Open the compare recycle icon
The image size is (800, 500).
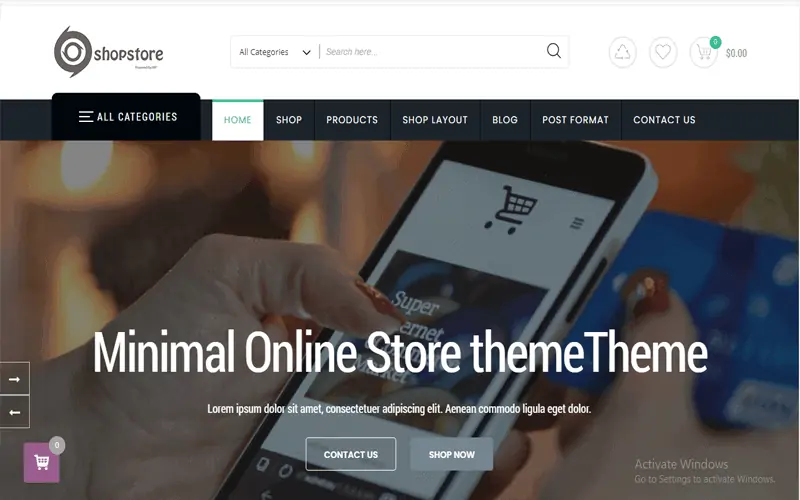622,52
